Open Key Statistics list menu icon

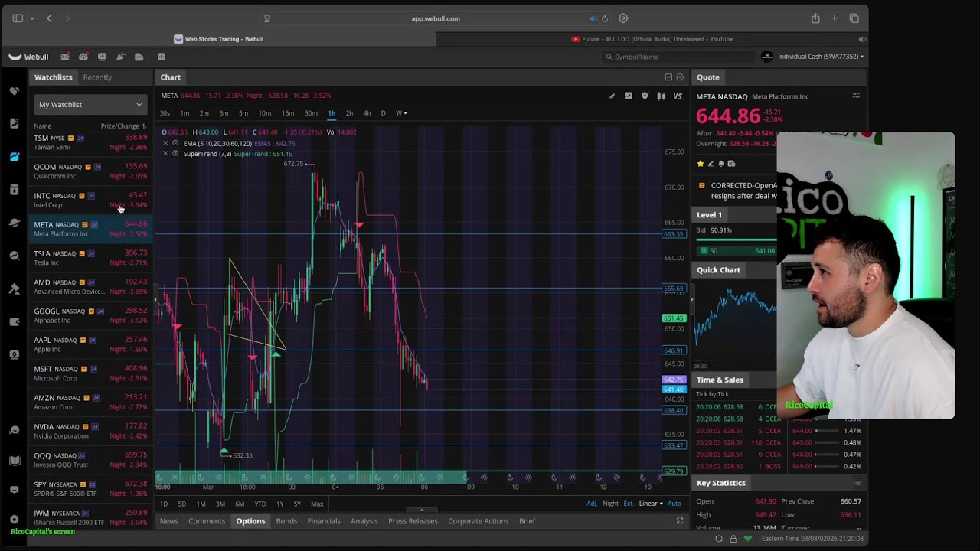[x=857, y=483]
